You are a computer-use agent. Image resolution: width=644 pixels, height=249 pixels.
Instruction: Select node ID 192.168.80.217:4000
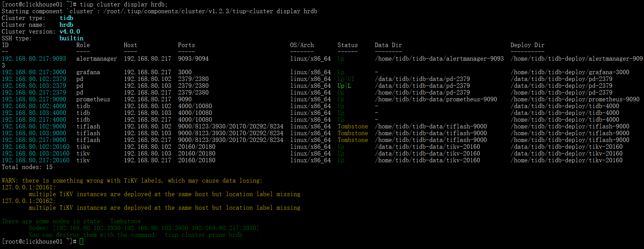34,120
